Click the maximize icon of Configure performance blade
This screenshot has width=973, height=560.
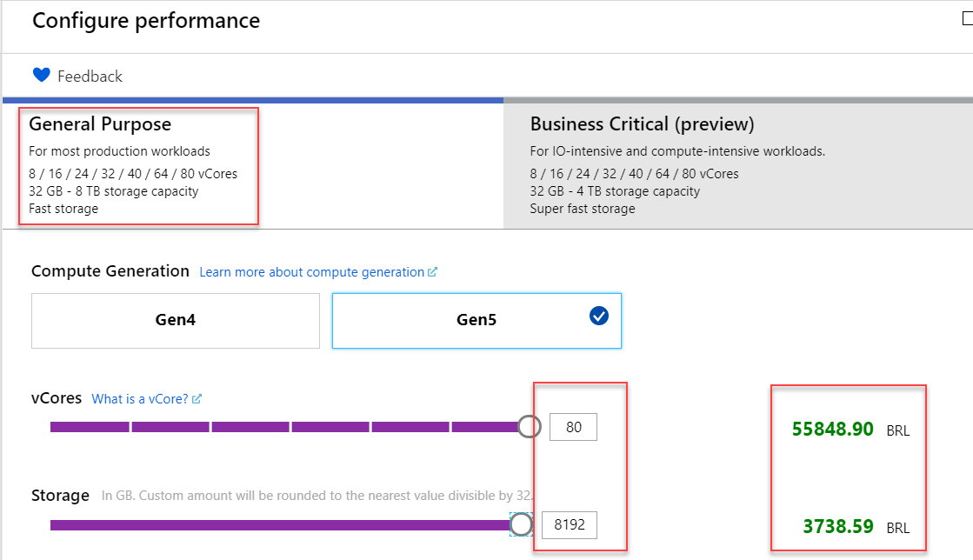point(967,19)
